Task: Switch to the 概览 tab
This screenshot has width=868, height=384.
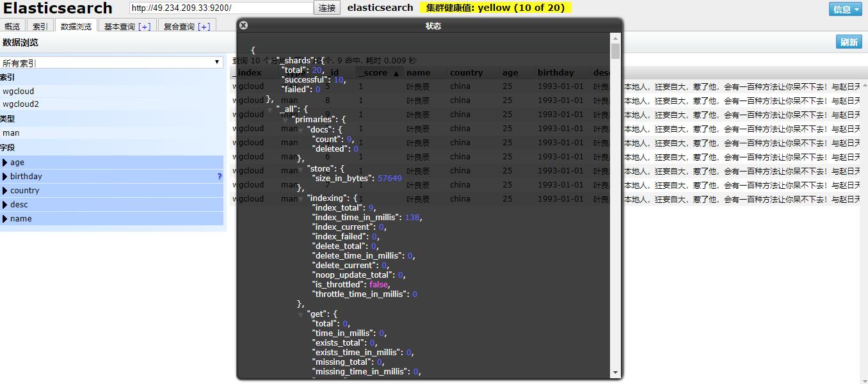Action: tap(12, 26)
